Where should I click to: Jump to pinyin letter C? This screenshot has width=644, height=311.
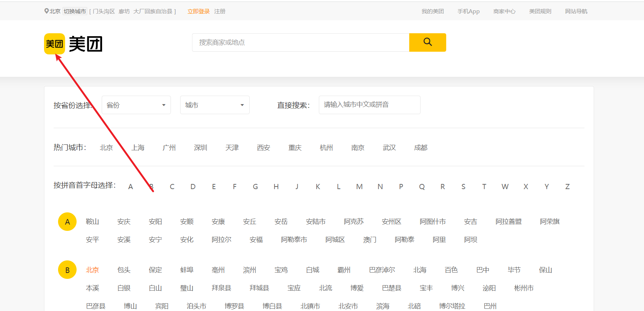point(172,187)
